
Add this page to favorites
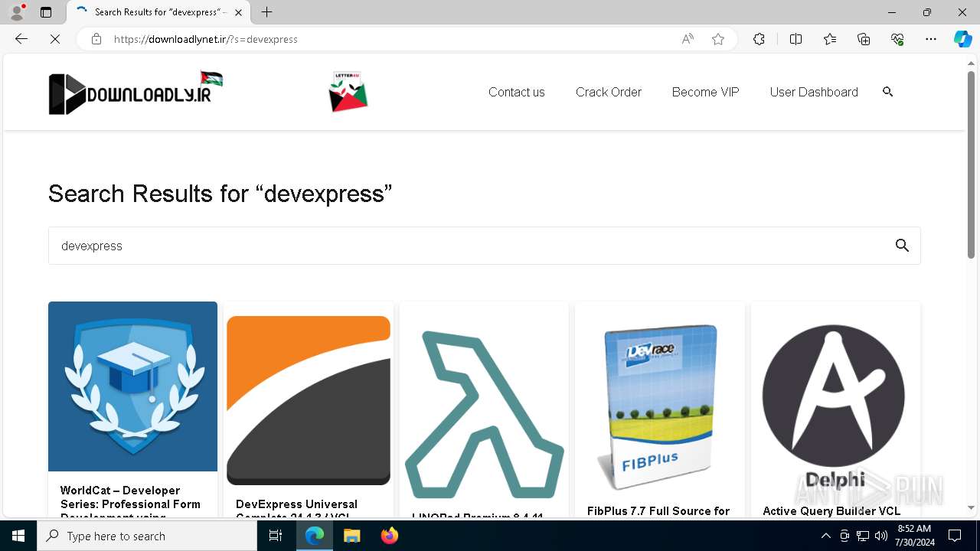click(x=718, y=39)
